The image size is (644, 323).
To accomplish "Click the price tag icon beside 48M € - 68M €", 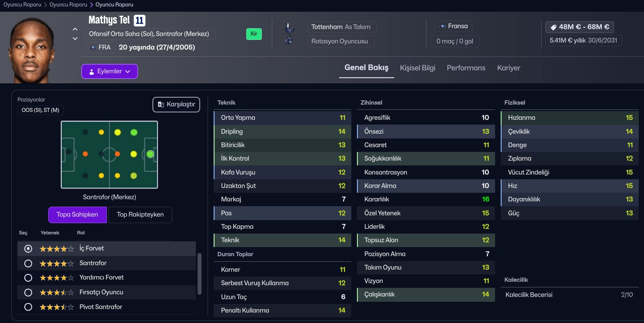I will [553, 27].
